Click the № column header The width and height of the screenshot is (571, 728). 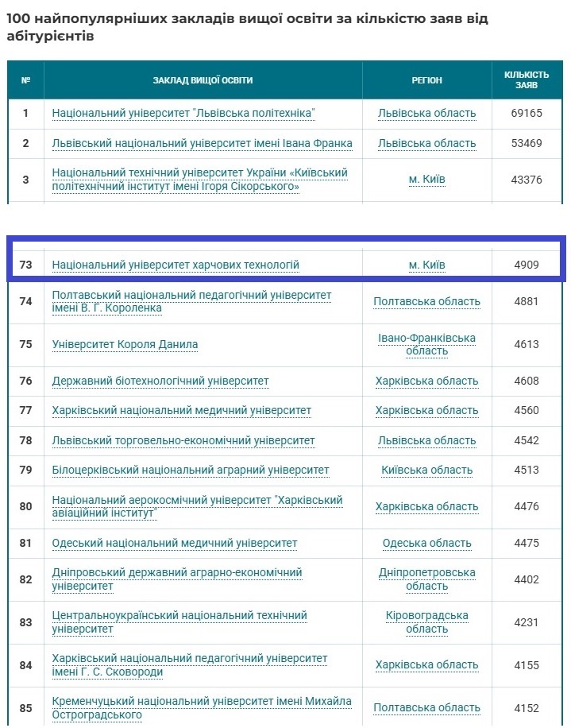[x=26, y=80]
